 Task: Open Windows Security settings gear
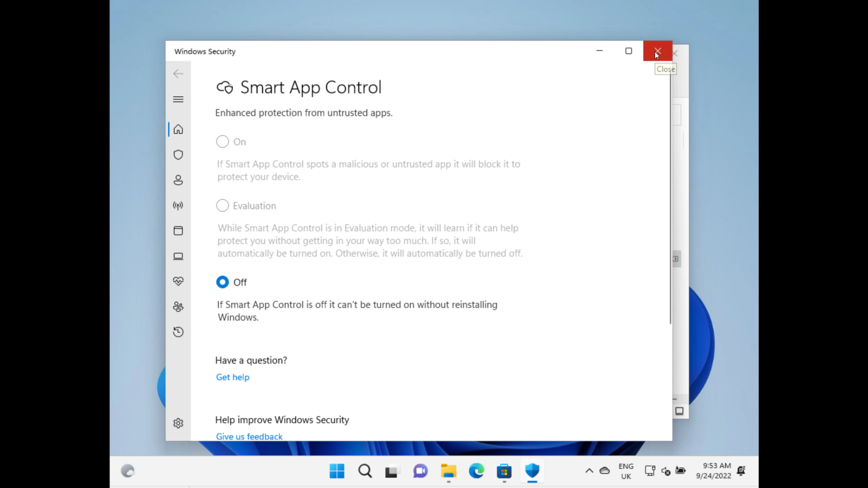coord(178,423)
